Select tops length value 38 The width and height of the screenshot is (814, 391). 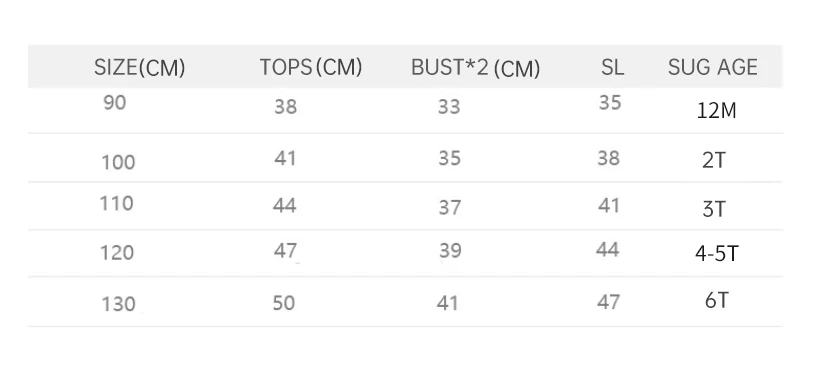point(286,107)
